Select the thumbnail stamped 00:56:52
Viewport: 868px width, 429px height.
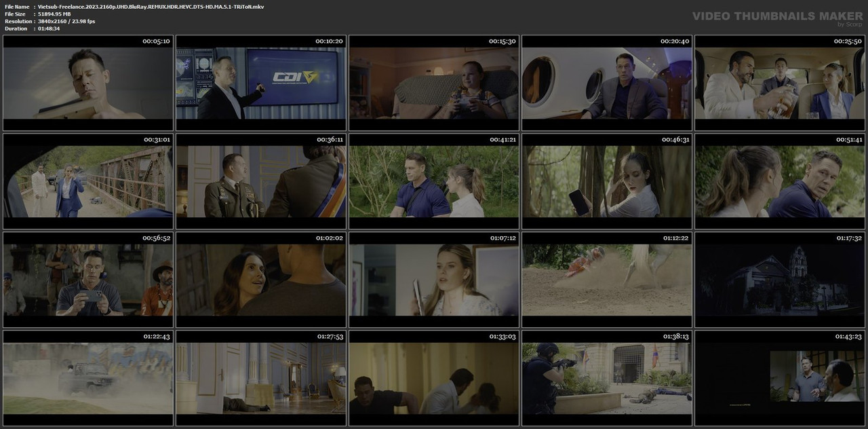click(x=88, y=280)
